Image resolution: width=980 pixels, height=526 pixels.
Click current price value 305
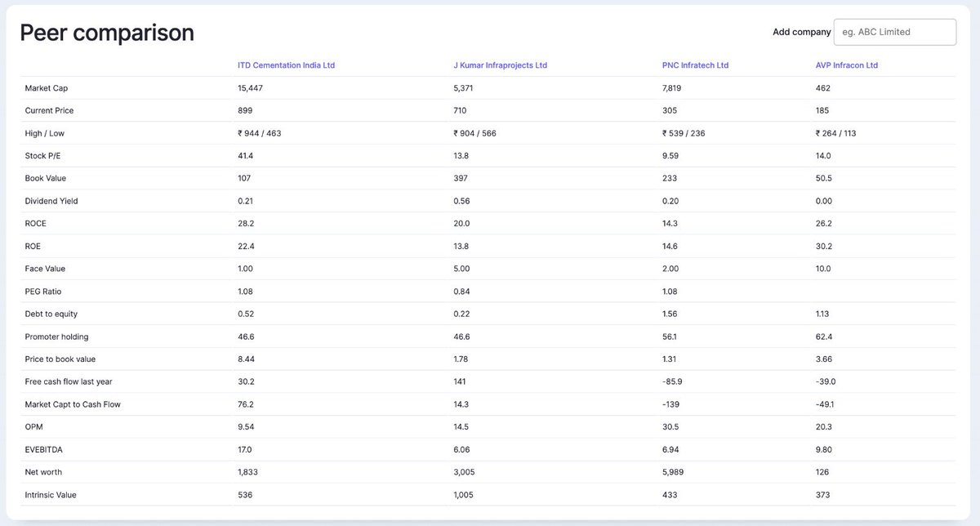tap(670, 110)
